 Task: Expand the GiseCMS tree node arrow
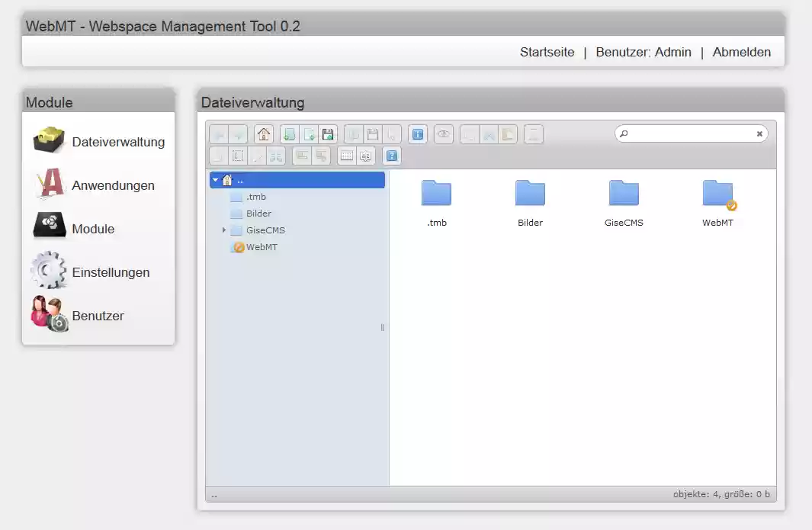click(x=223, y=230)
